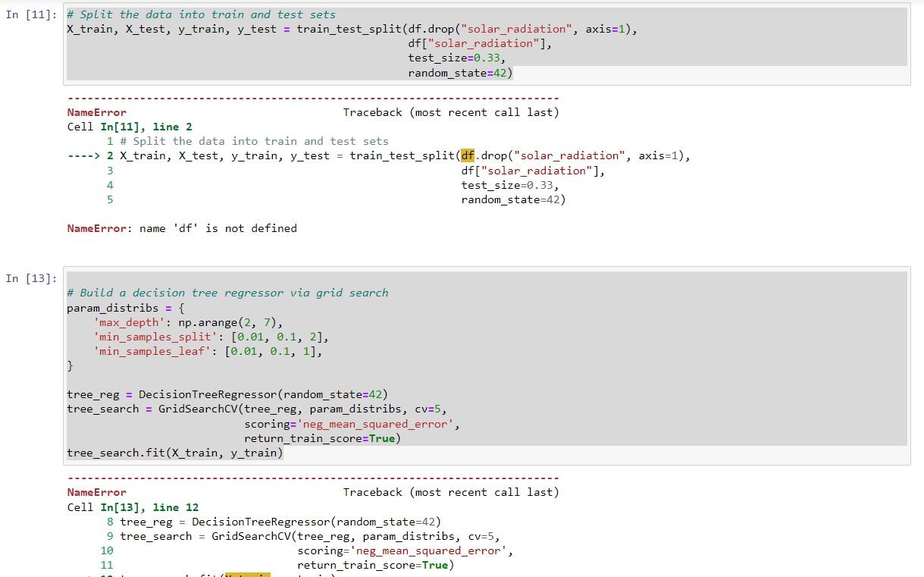Click the tree_search.fit(X_train, y_train) line
The image size is (924, 577).
(x=174, y=453)
